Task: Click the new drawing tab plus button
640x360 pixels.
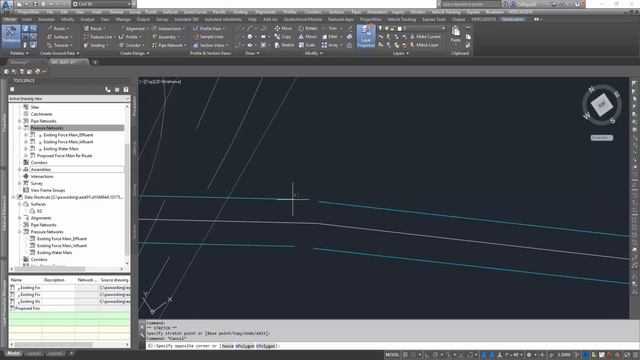Action: 95,62
